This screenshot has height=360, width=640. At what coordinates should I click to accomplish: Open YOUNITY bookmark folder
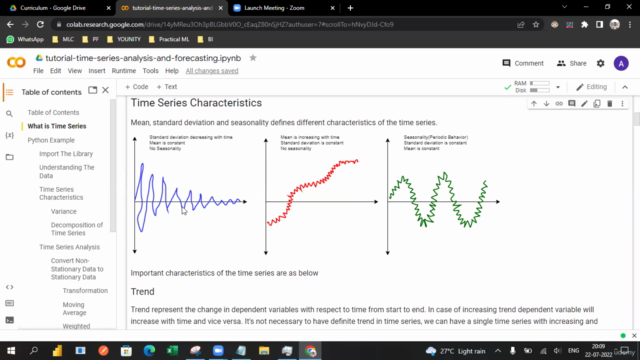click(124, 39)
